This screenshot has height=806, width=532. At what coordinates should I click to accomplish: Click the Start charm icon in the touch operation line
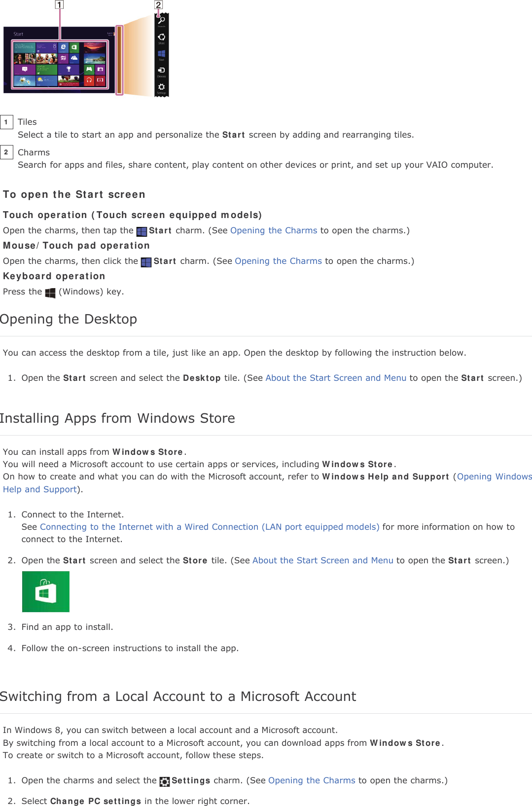coord(142,231)
